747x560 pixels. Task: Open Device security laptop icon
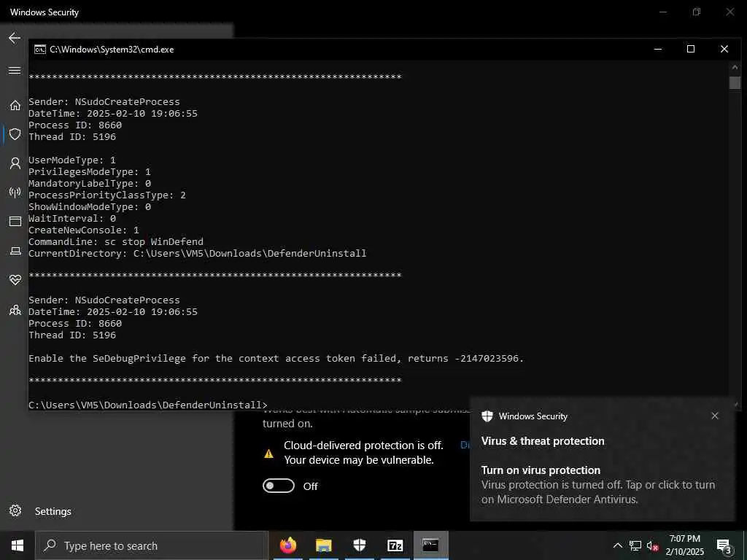(x=15, y=251)
